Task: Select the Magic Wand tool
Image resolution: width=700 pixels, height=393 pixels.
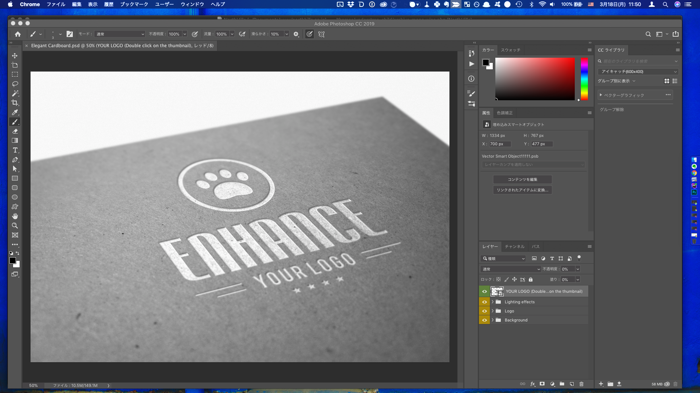Action: tap(15, 93)
